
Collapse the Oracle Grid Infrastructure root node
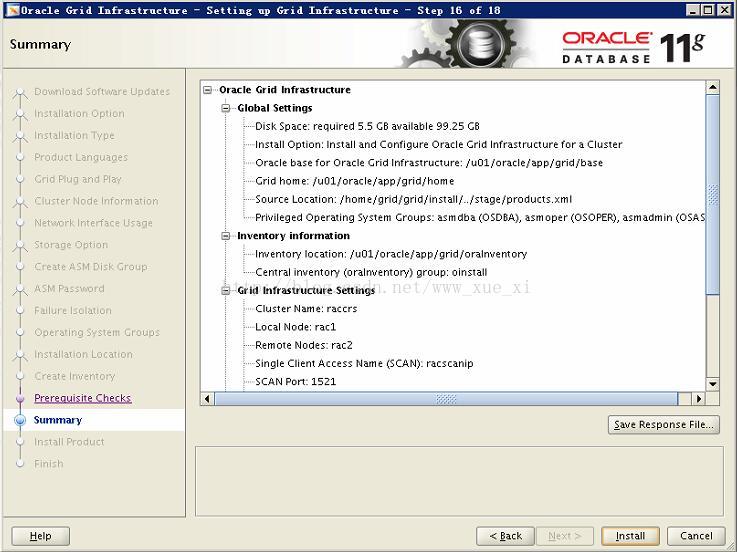click(207, 90)
